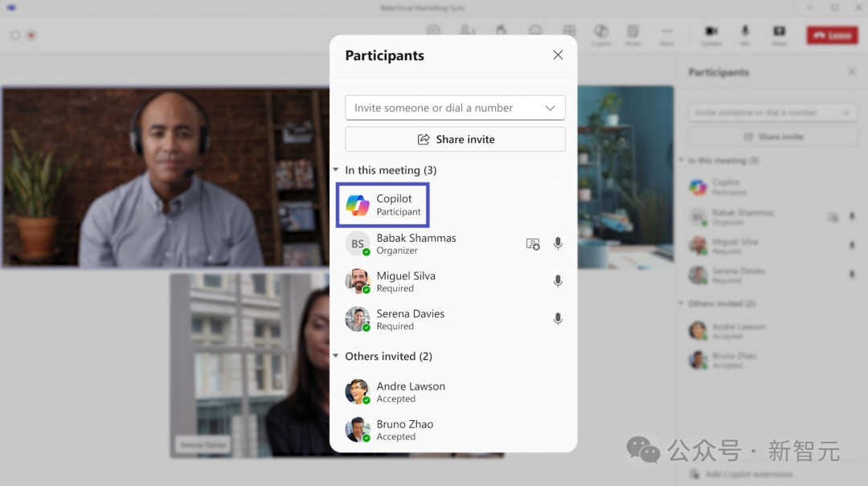Open Notes in the meeting toolbar
The image size is (868, 486).
[x=633, y=32]
